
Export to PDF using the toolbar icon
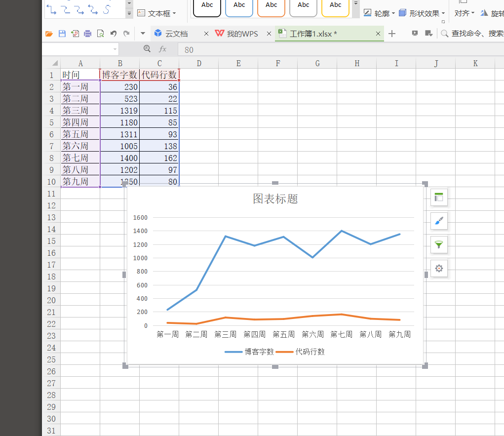[x=75, y=34]
